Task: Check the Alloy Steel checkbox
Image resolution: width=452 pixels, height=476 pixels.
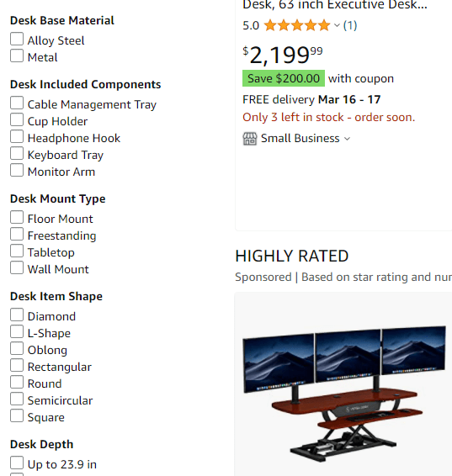Action: (17, 40)
